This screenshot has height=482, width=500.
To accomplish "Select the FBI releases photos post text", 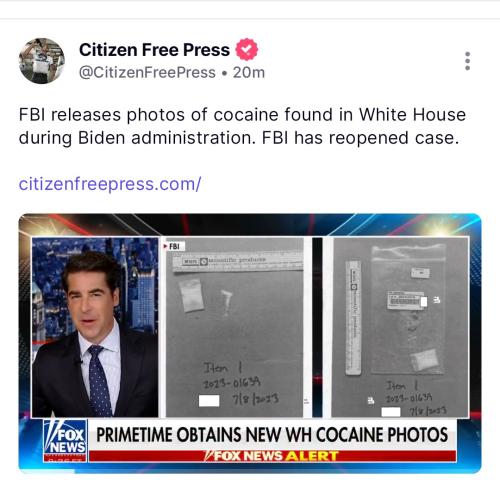I will [x=242, y=126].
